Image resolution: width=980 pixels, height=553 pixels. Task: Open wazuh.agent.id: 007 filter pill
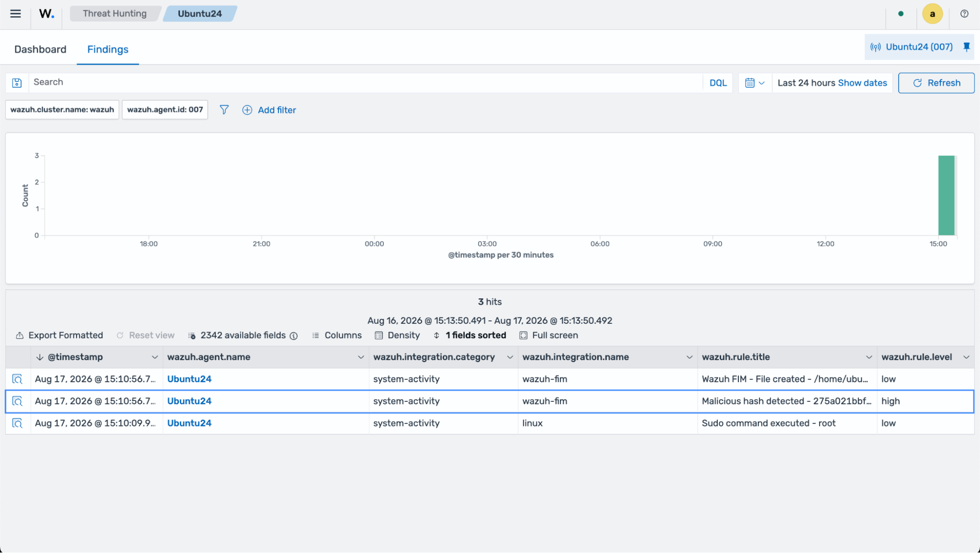165,109
